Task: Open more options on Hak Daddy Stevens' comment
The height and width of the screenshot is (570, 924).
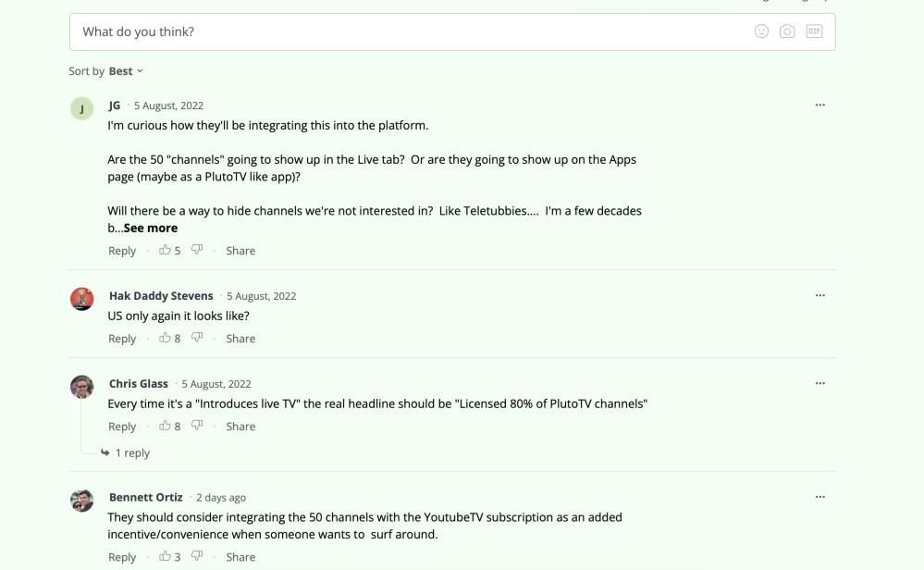Action: (819, 296)
